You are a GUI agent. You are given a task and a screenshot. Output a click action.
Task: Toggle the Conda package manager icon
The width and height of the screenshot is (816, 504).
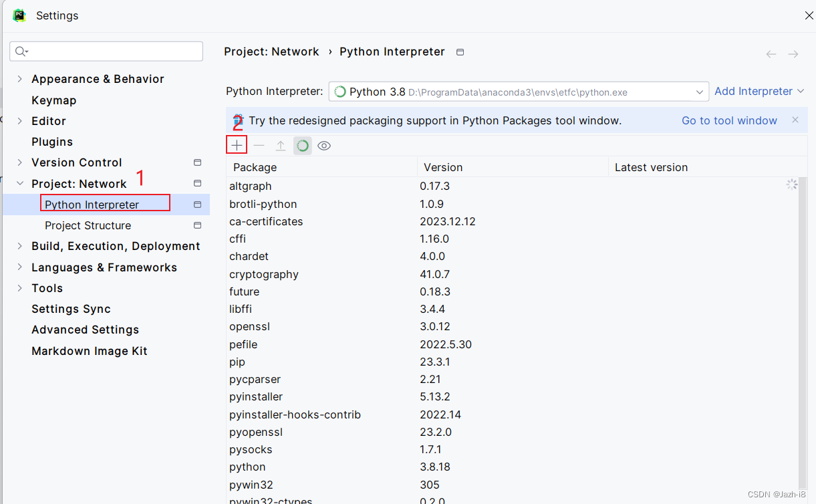click(303, 145)
